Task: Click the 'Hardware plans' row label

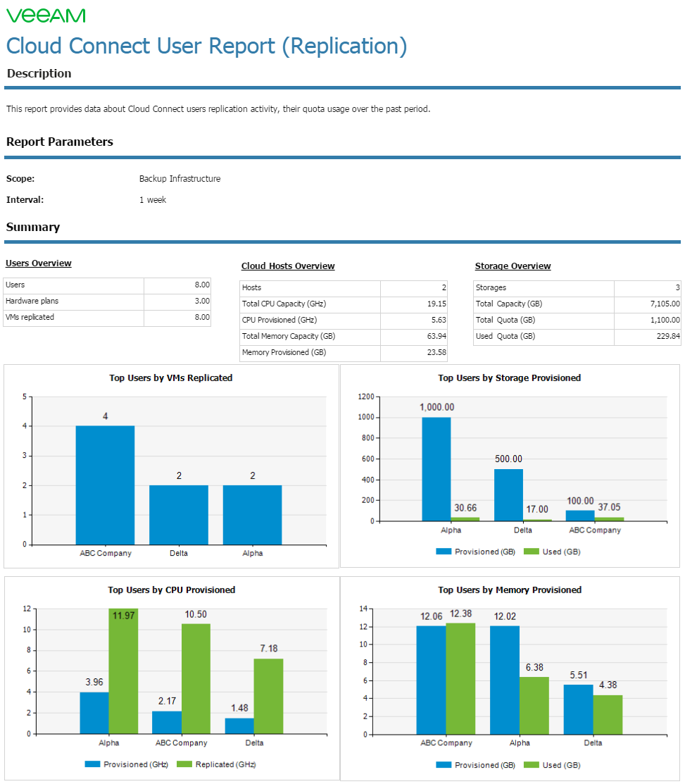Action: [x=32, y=301]
